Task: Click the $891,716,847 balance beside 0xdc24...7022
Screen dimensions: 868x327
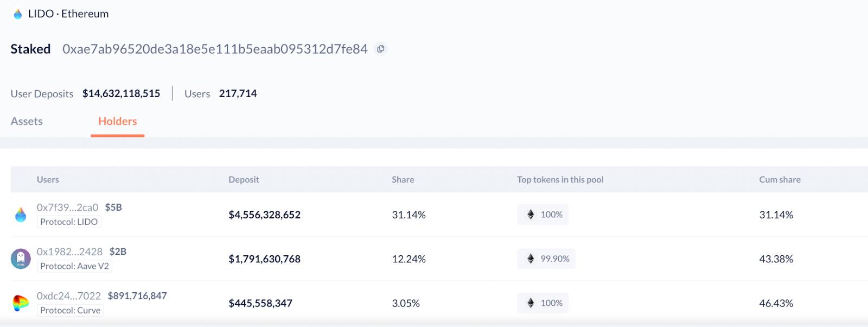Action: point(137,296)
